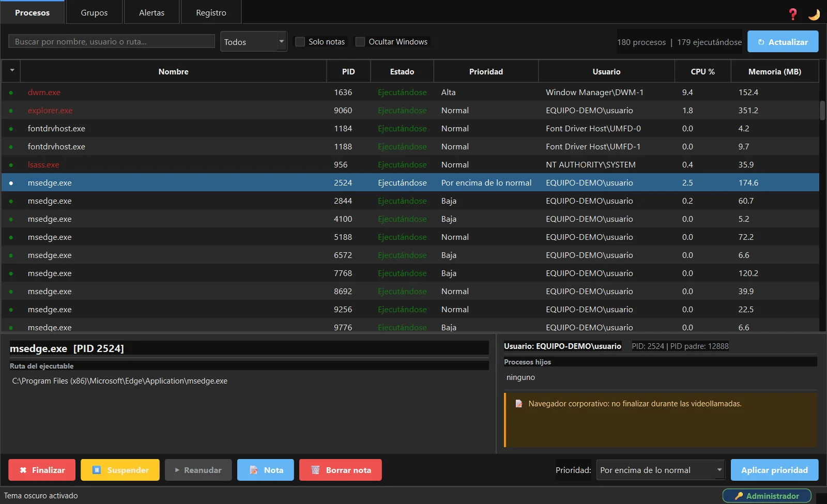Open help via the red question mark
The image size is (827, 504).
793,14
